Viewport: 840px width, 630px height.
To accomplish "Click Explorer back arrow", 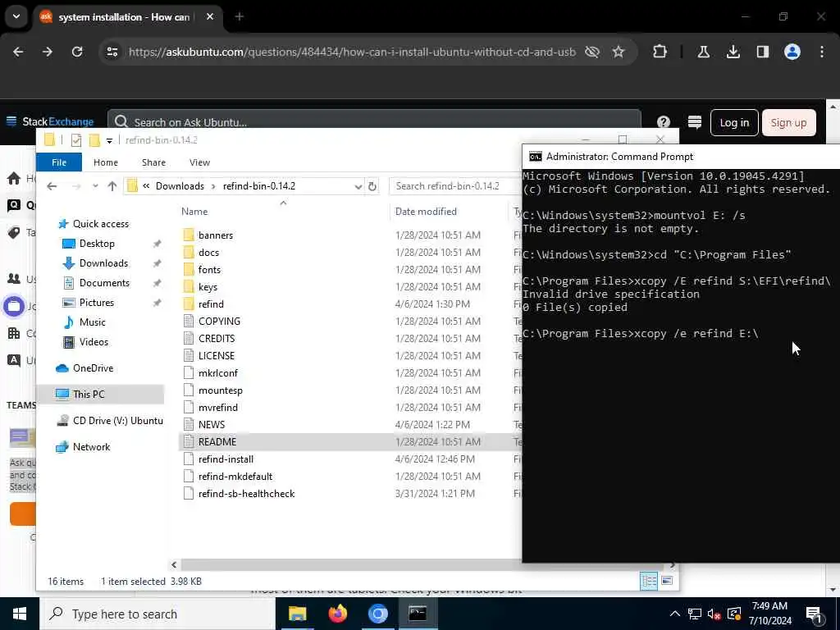I will (52, 186).
